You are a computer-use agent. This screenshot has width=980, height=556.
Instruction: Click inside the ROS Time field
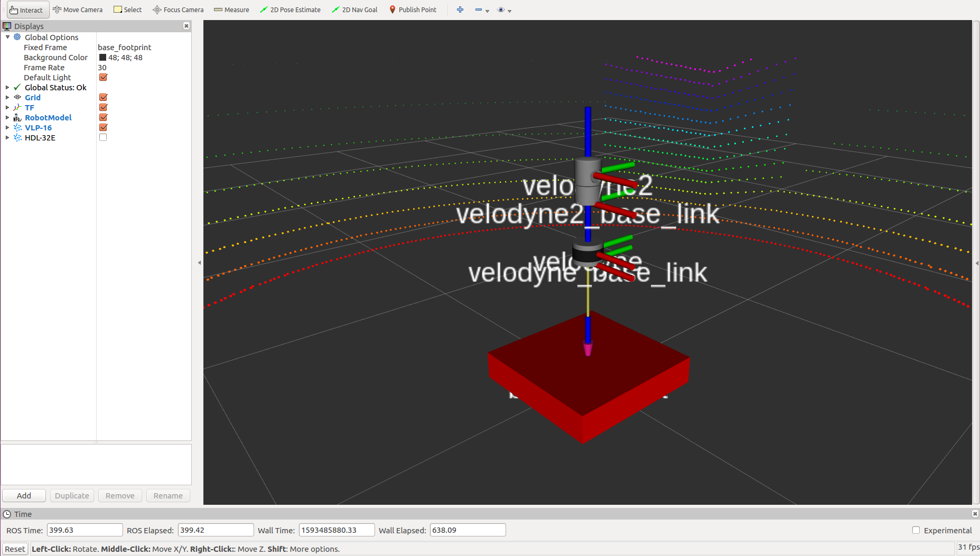(85, 530)
